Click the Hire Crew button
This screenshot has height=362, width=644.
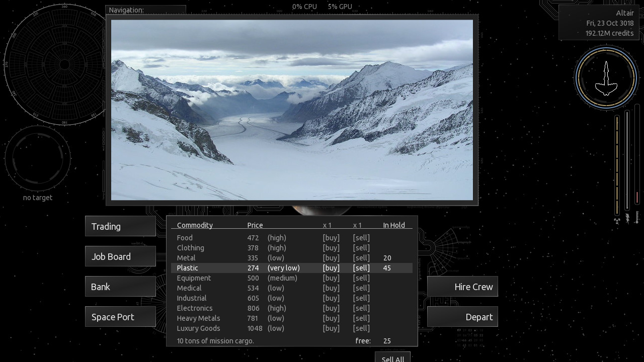pos(462,287)
